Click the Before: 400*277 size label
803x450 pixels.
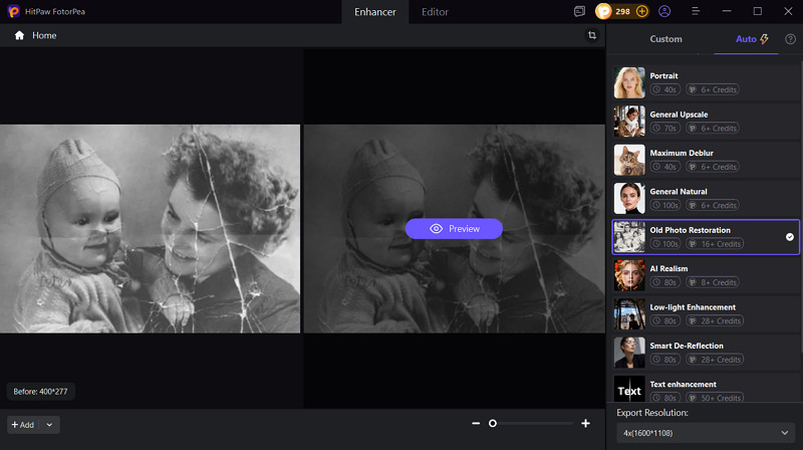click(x=40, y=392)
